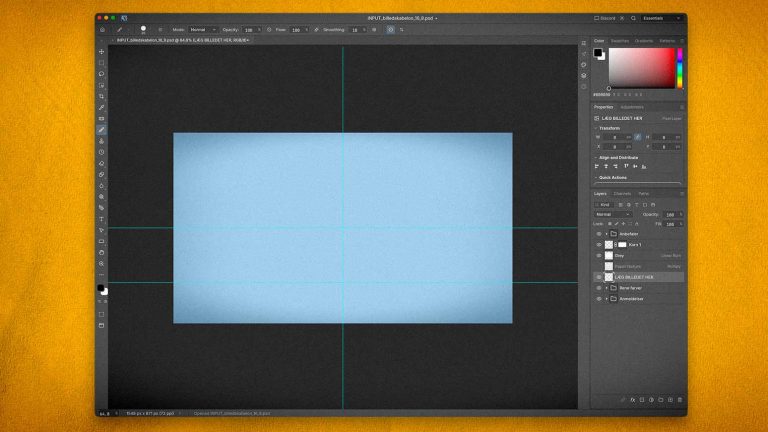Viewport: 768px width, 432px height.
Task: Hide the Anbefaler group
Action: point(599,234)
